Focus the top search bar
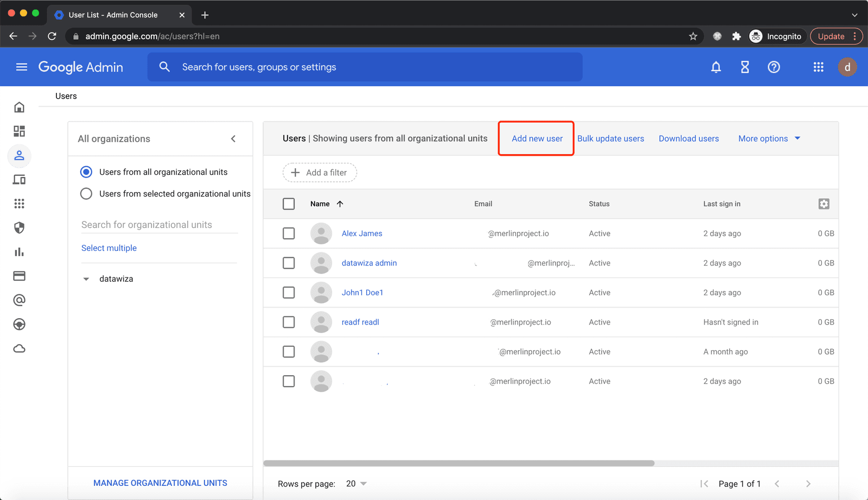 [365, 67]
